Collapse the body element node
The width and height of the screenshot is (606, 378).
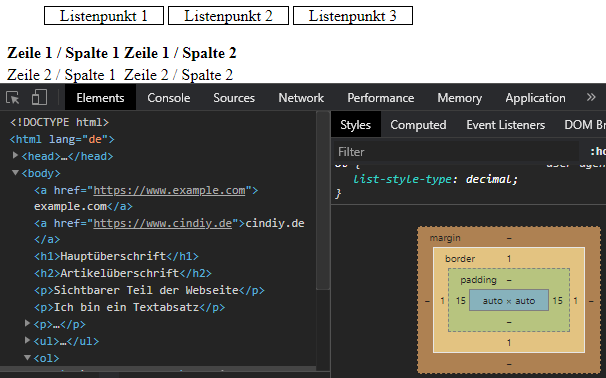pos(15,172)
